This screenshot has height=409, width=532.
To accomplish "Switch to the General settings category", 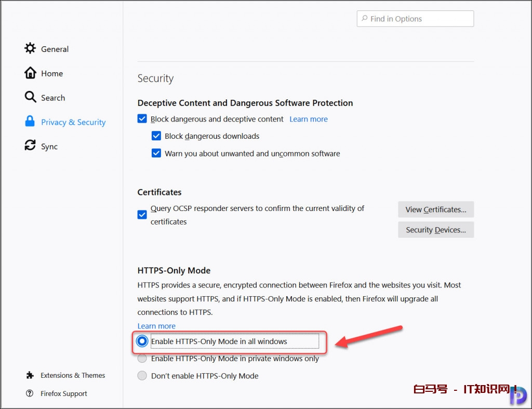I will pyautogui.click(x=55, y=49).
